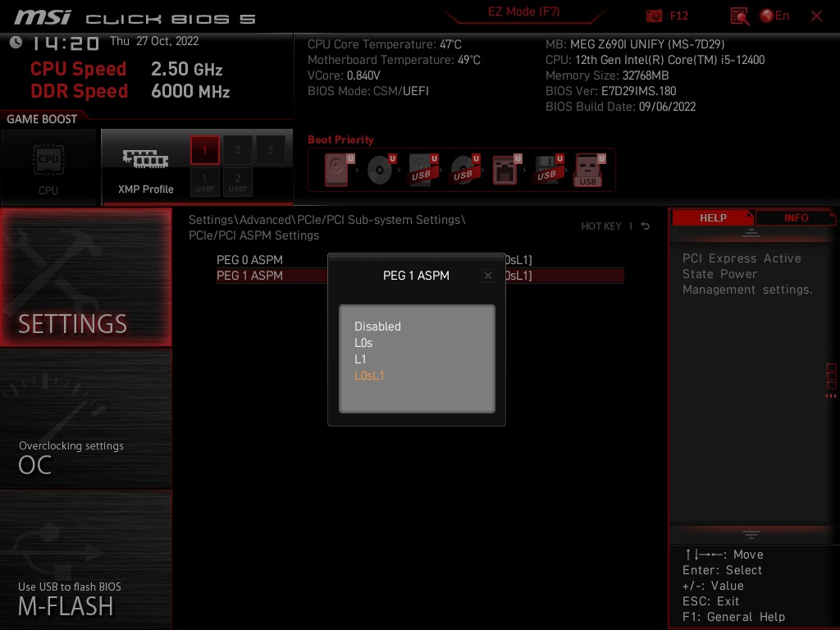Click the help panel top scroll handle

[751, 233]
